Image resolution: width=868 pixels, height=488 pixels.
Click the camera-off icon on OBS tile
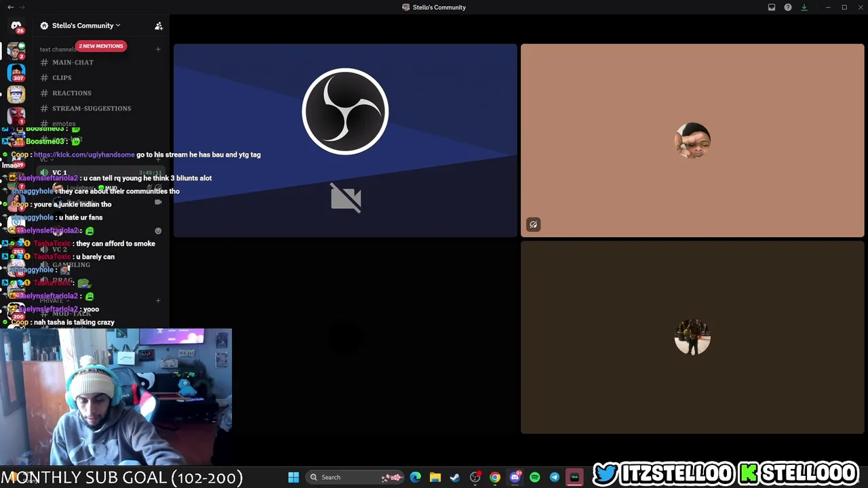point(346,198)
